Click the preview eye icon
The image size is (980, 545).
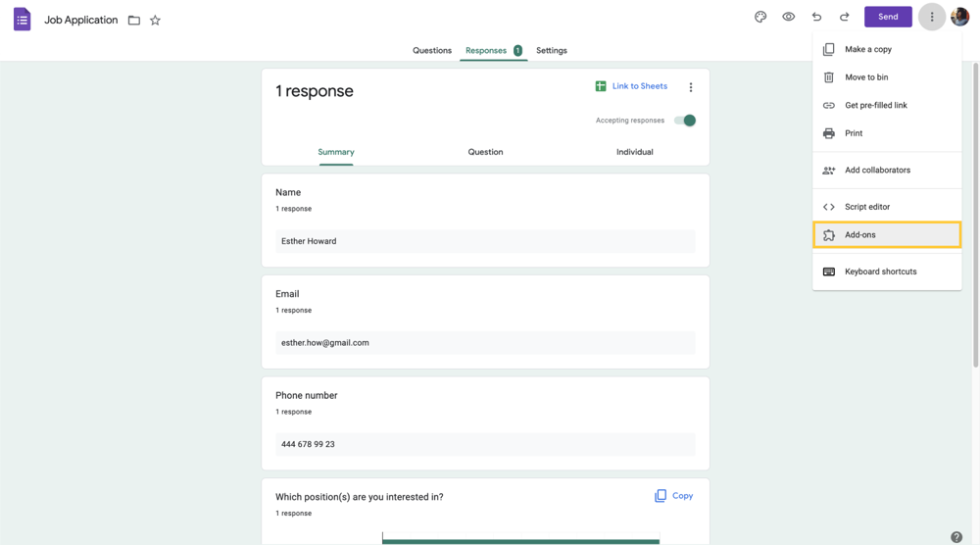[788, 17]
